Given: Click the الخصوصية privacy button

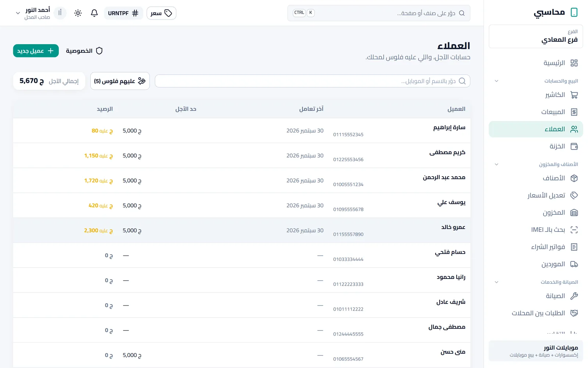Looking at the screenshot, I should point(84,51).
